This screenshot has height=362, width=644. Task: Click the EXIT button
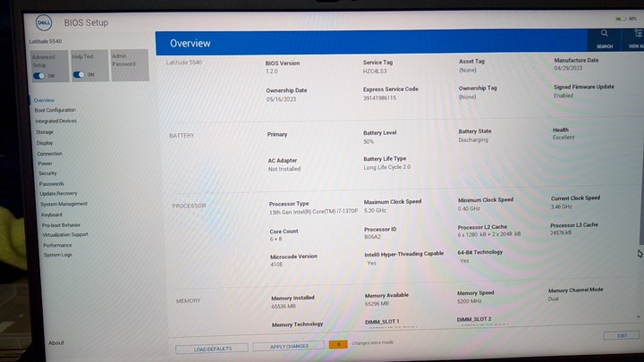622,336
